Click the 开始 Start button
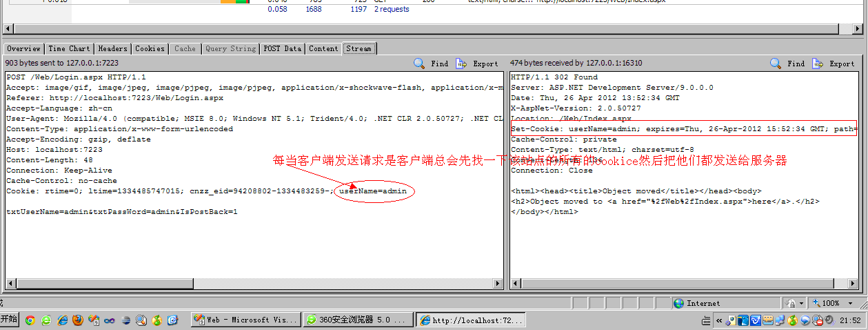868x330 pixels. [9, 320]
